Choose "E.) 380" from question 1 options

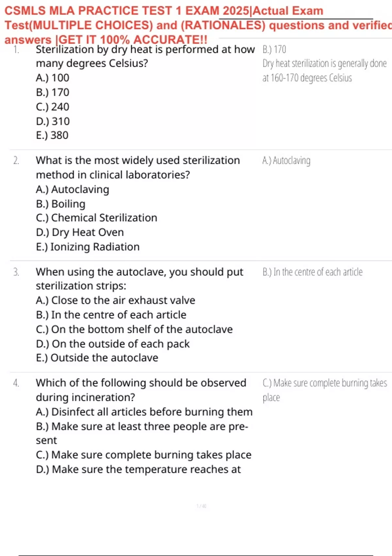[52, 135]
